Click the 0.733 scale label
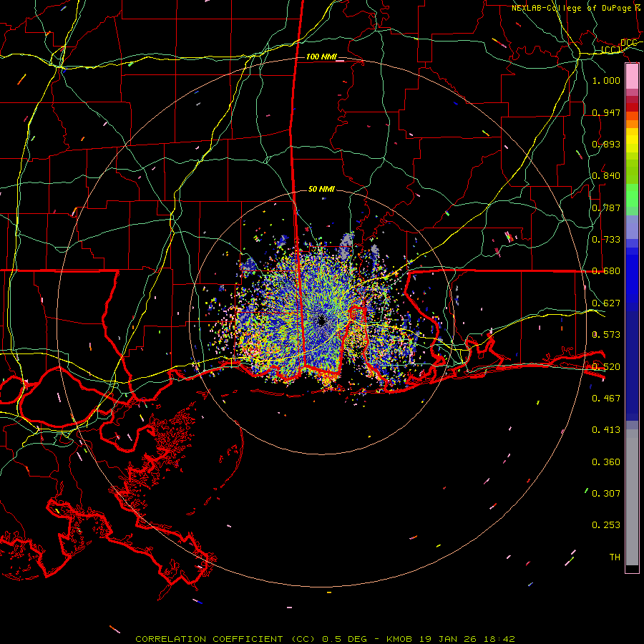Viewport: 644px width, 644px height. click(x=606, y=240)
